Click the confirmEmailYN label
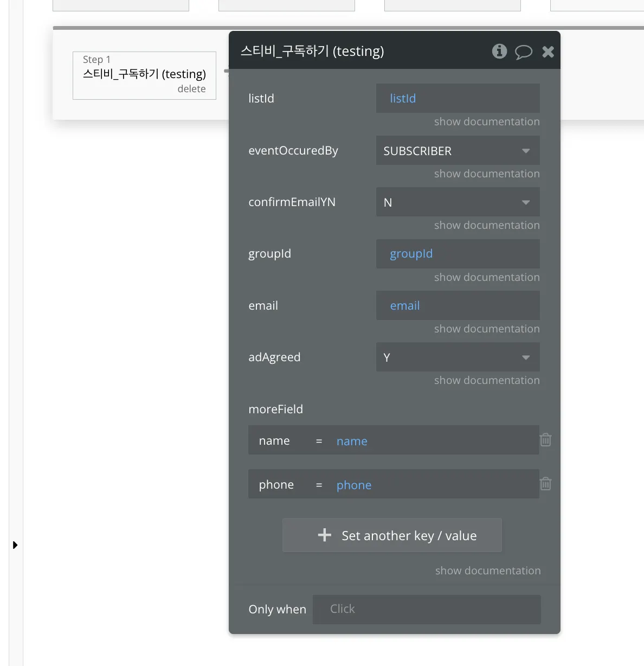The image size is (644, 666). point(292,202)
